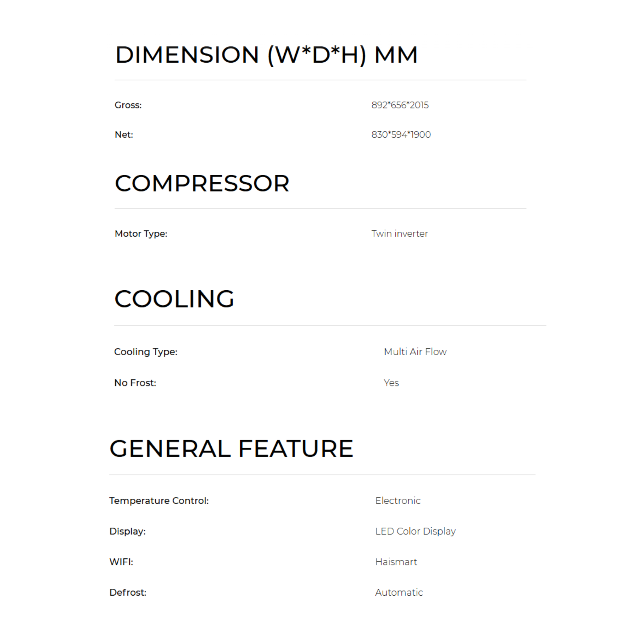The image size is (644, 644).
Task: Click the General Feature heading
Action: (231, 449)
